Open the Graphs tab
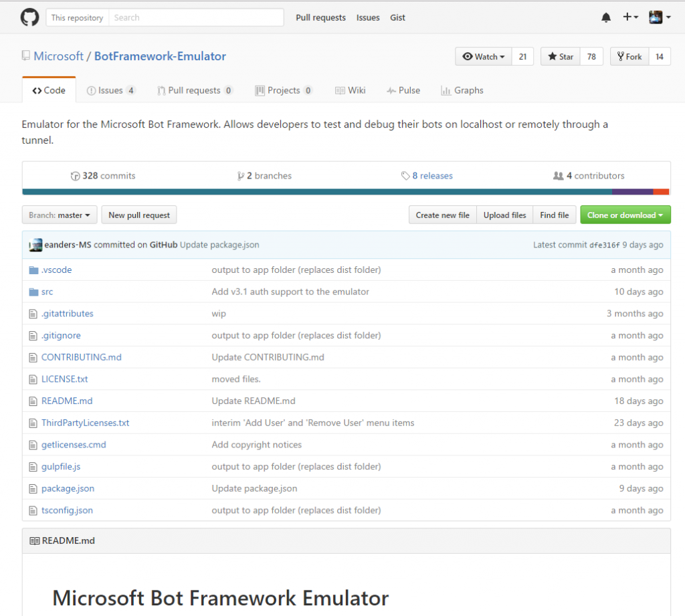Image resolution: width=685 pixels, height=616 pixels. tap(462, 90)
